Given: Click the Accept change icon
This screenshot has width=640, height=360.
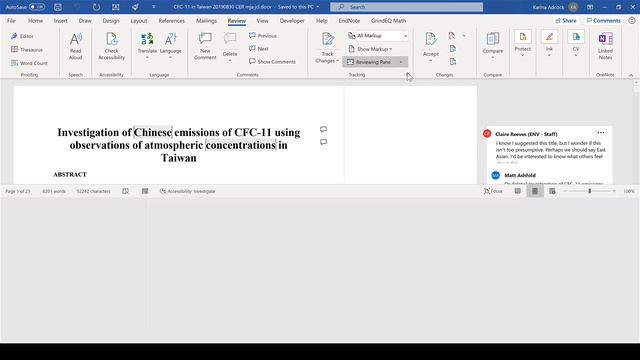Looking at the screenshot, I should [431, 40].
